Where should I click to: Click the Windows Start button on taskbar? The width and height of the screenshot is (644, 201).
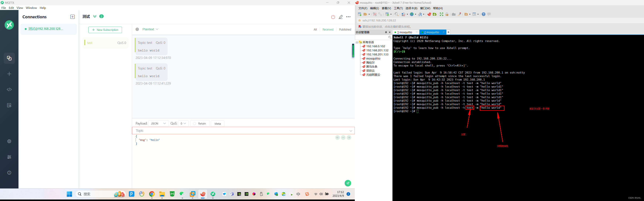pos(69,194)
